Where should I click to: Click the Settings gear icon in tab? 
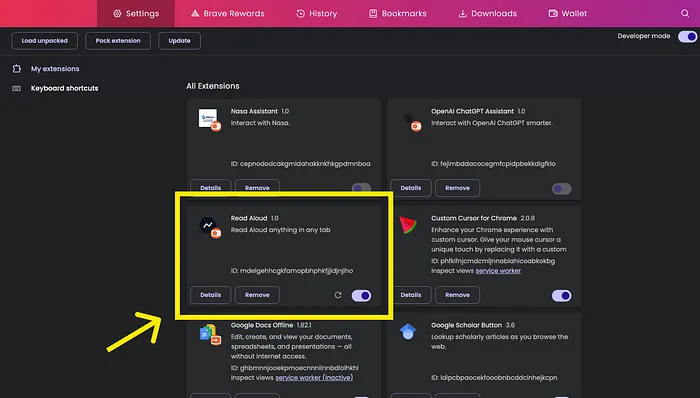pyautogui.click(x=117, y=13)
